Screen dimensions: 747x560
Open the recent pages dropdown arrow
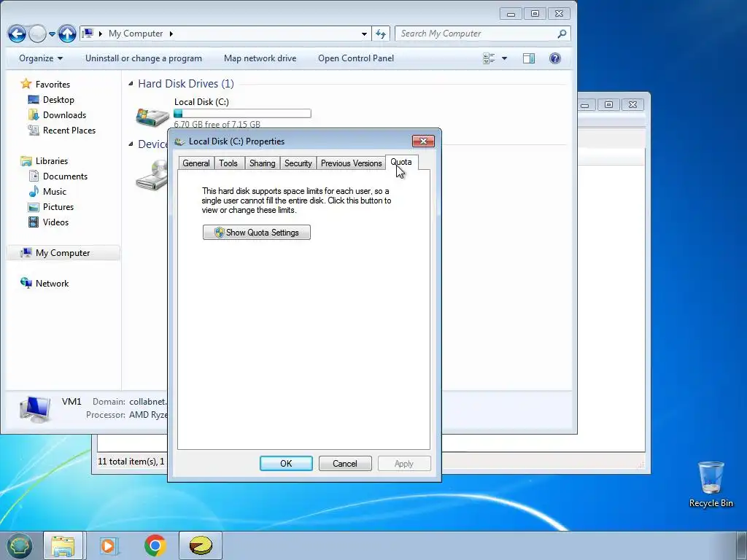tap(52, 34)
